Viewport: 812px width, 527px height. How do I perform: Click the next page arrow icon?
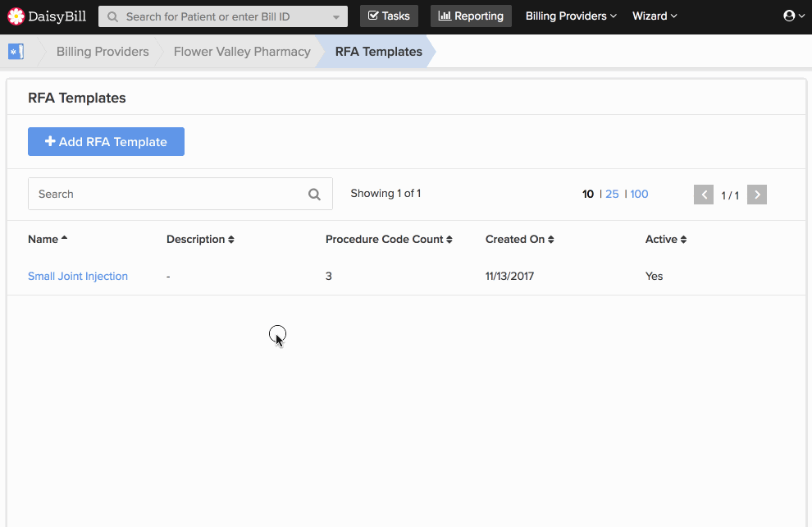point(756,195)
